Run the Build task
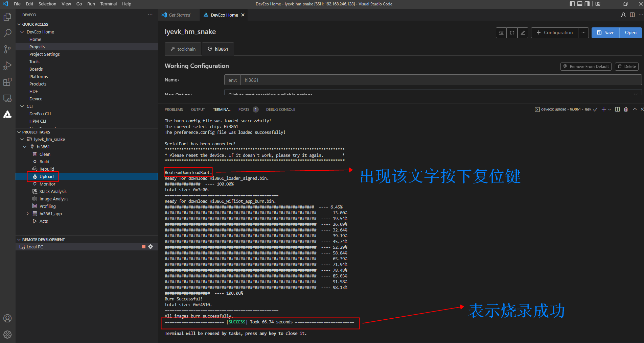Image resolution: width=644 pixels, height=343 pixels. 44,162
